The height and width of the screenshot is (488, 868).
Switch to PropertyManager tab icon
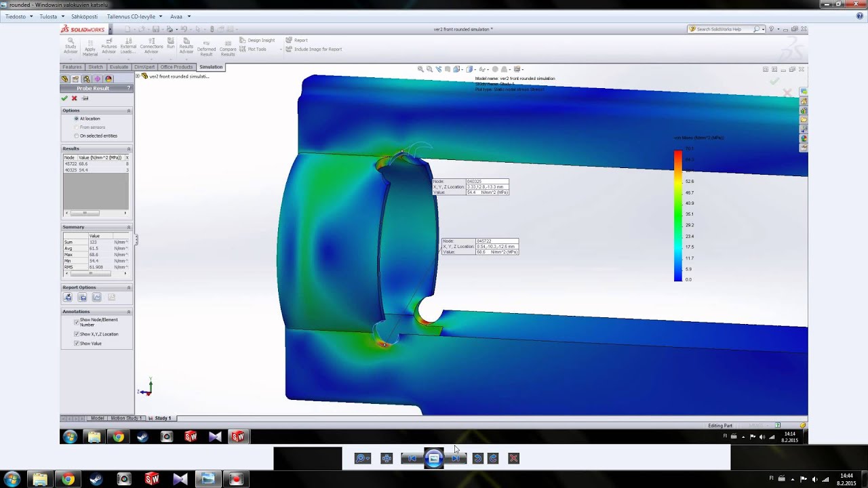coord(75,79)
